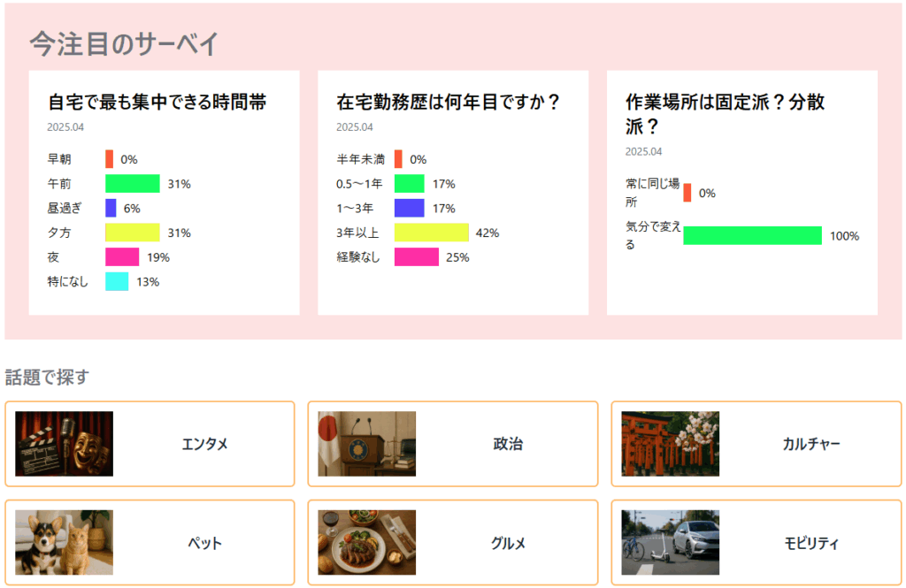Open the モビリティ scooter and car thumbnail
Image resolution: width=906 pixels, height=588 pixels.
click(670, 542)
